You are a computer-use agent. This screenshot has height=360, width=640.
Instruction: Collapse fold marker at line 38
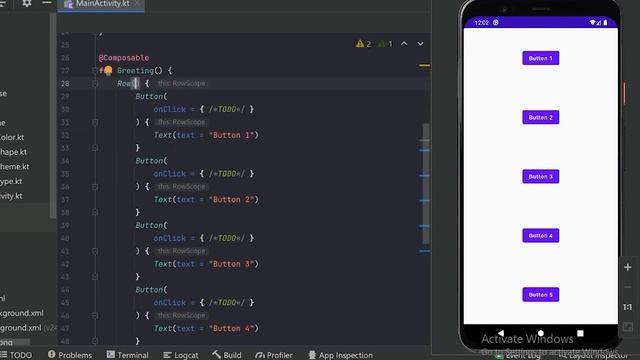(95, 212)
